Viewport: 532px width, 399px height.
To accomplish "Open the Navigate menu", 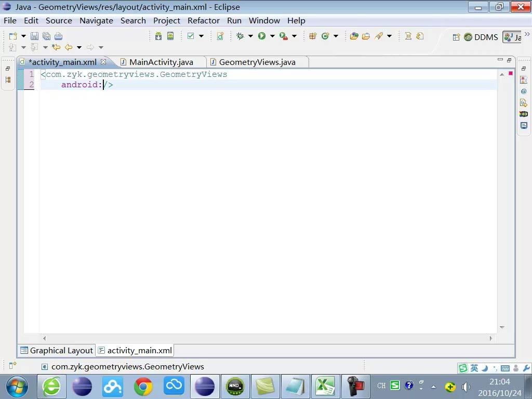I will pyautogui.click(x=96, y=21).
